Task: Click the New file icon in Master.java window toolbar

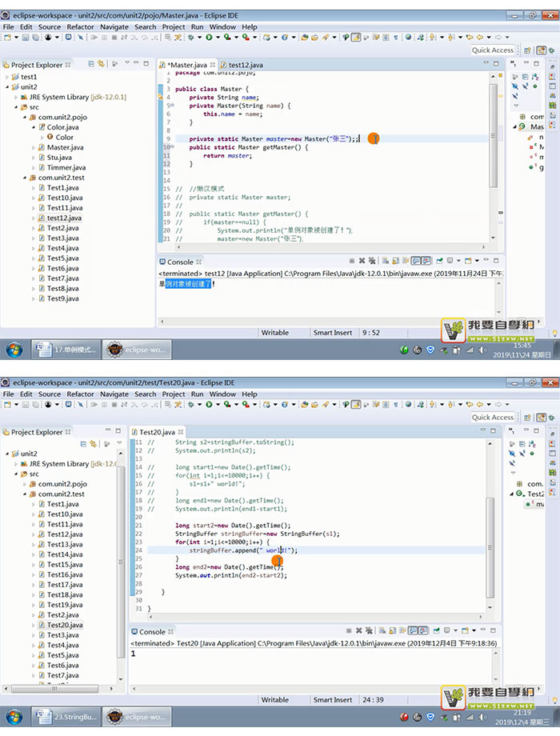Action: click(8, 37)
